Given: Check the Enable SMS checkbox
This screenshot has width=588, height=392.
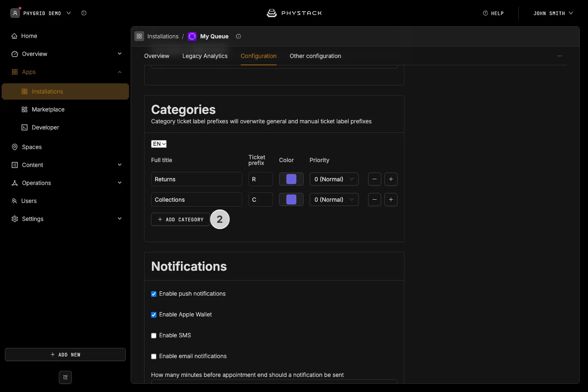Looking at the screenshot, I should [x=154, y=336].
